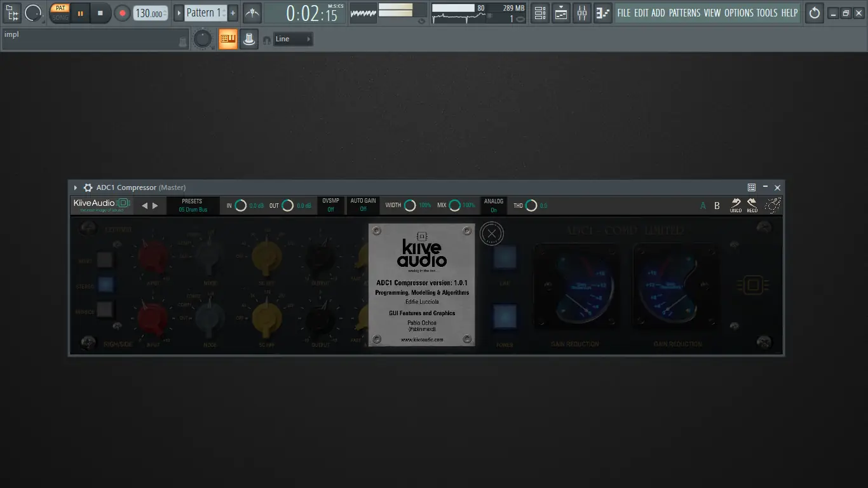Open the VIEW menu
Viewport: 868px width, 488px height.
pyautogui.click(x=712, y=13)
